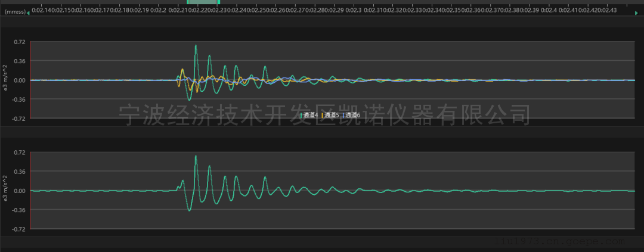Click the blue 通道6 legend color marker
644x252 pixels.
point(343,115)
